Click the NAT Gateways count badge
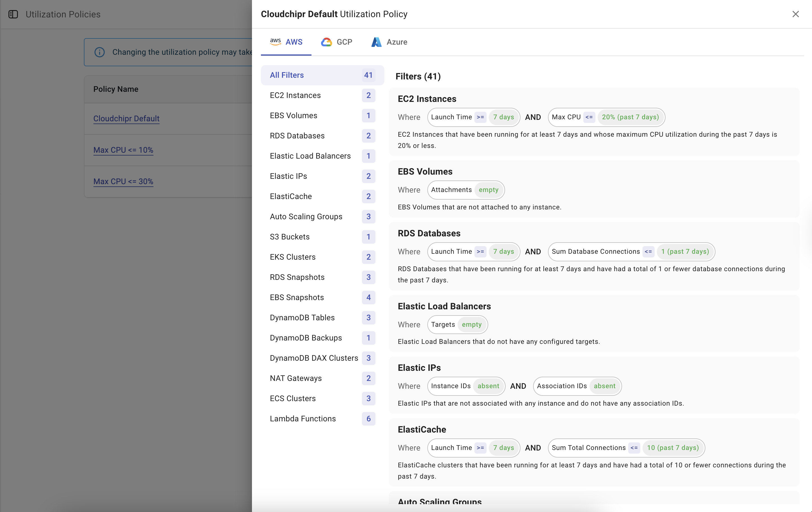Image resolution: width=812 pixels, height=512 pixels. click(368, 378)
